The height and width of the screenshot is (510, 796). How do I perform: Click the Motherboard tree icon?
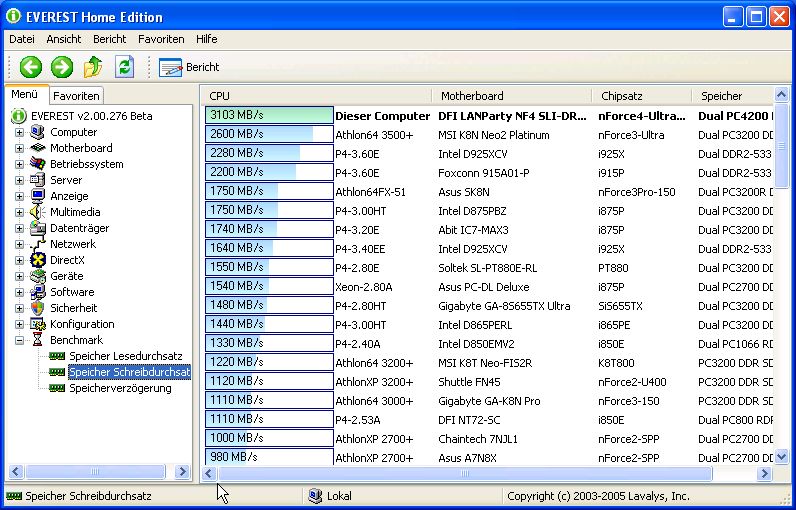tap(38, 148)
